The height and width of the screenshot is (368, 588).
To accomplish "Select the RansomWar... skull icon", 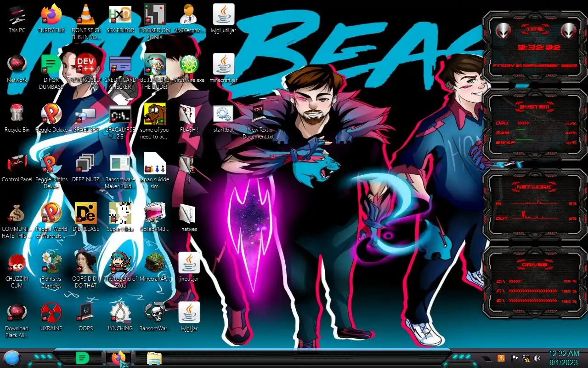I will click(155, 317).
